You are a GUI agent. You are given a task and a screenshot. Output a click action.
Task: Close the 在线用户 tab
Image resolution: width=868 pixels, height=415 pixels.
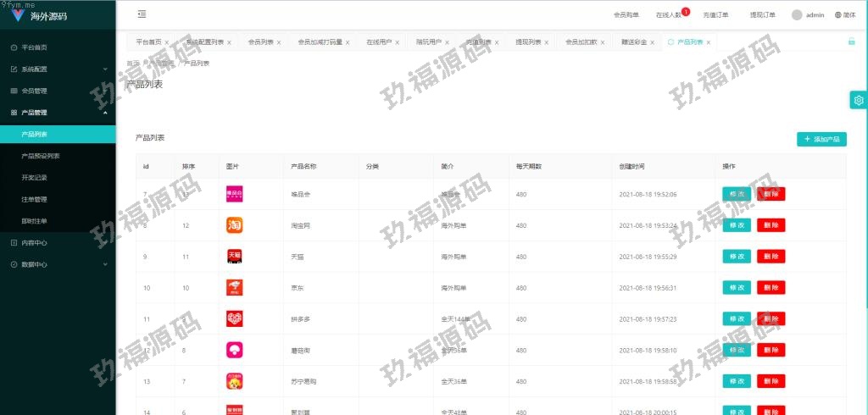(x=403, y=42)
